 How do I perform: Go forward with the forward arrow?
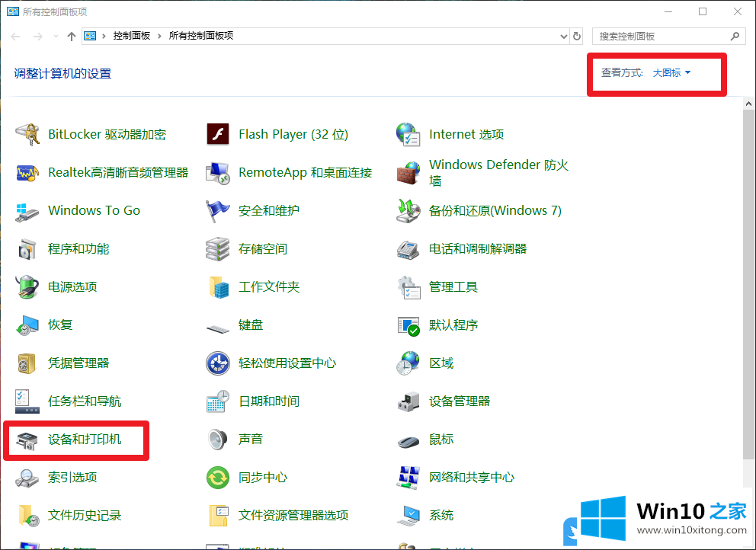pos(37,36)
